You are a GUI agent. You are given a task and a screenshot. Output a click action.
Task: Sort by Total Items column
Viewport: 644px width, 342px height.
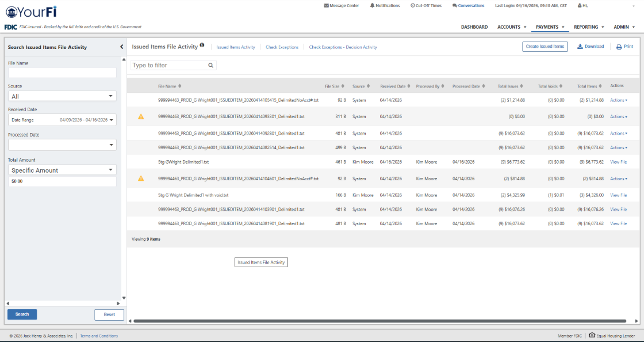590,86
